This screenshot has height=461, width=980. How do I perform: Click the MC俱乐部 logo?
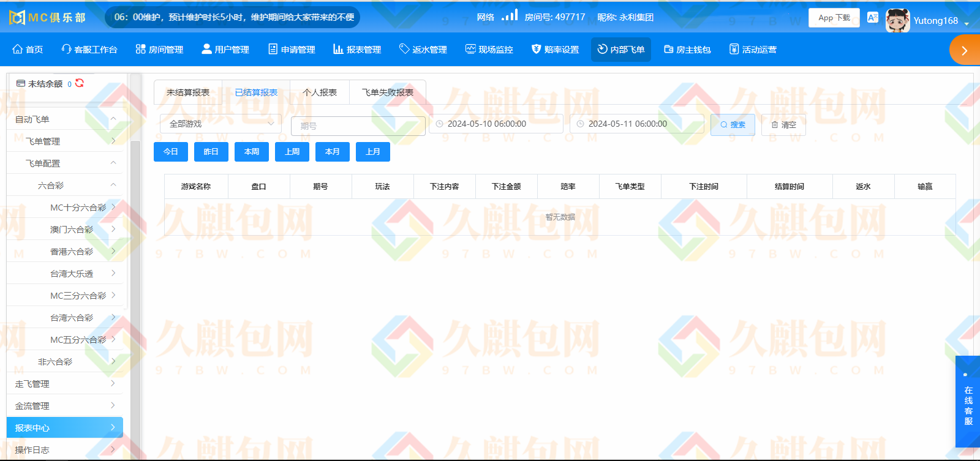click(48, 17)
